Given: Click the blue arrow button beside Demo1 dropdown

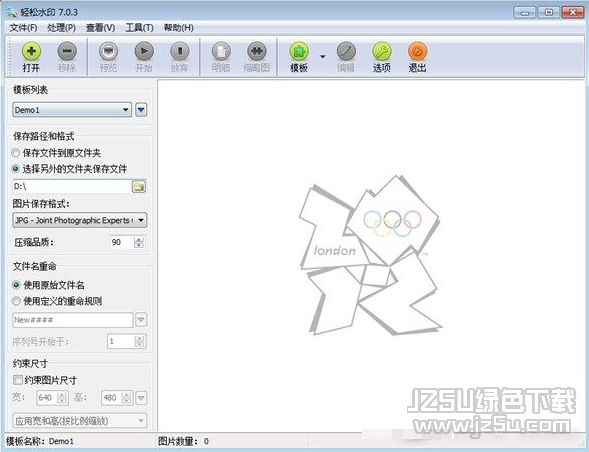Looking at the screenshot, I should (x=141, y=110).
